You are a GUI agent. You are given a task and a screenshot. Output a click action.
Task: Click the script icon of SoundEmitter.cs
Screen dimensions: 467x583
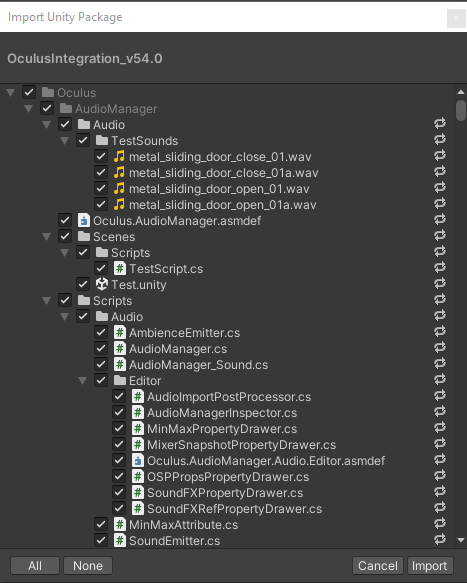119,540
